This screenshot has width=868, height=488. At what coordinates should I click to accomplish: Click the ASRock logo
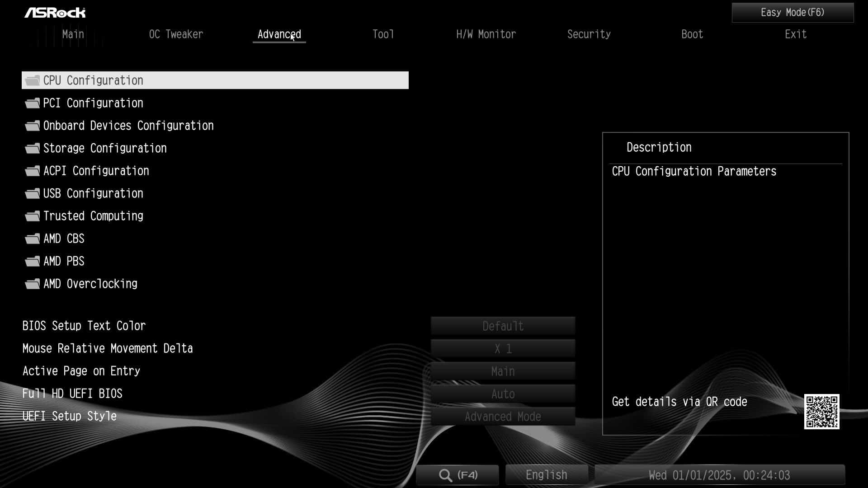coord(55,13)
